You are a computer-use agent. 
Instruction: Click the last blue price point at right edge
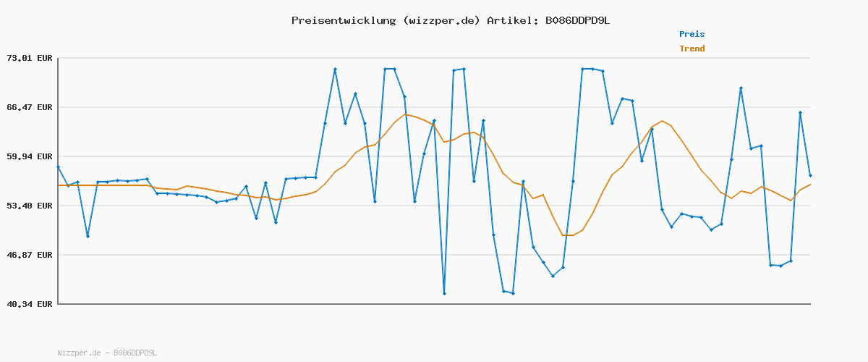tap(810, 175)
